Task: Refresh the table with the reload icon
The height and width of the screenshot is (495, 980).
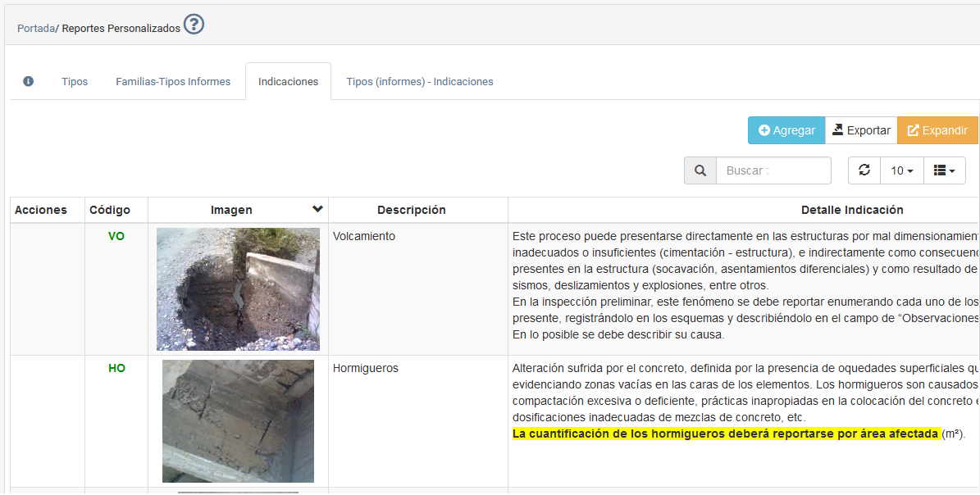Action: click(x=864, y=170)
